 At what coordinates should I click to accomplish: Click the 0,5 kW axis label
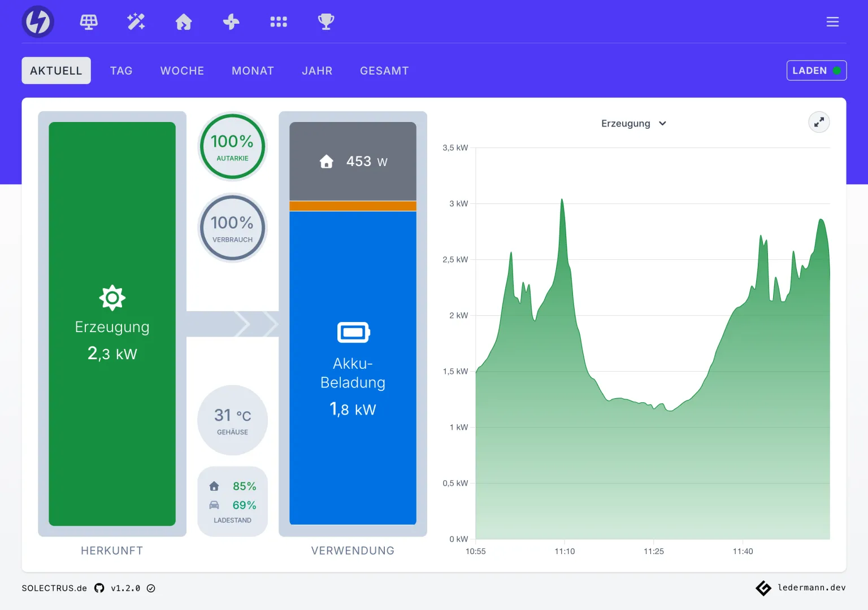tap(455, 483)
